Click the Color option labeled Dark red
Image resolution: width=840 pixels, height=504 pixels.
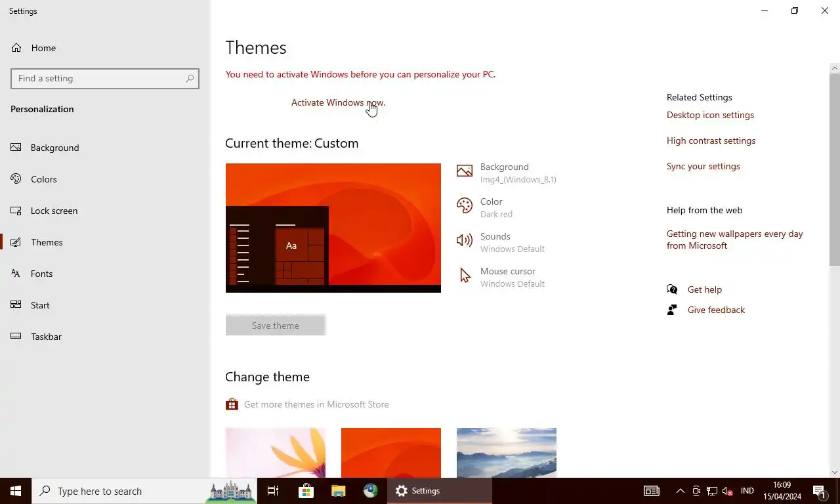[x=496, y=207]
